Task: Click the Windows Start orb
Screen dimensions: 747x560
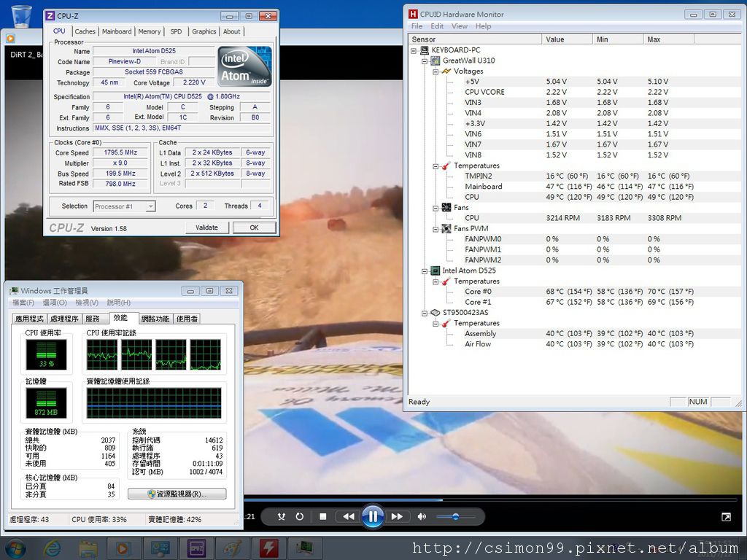Action: (x=15, y=548)
